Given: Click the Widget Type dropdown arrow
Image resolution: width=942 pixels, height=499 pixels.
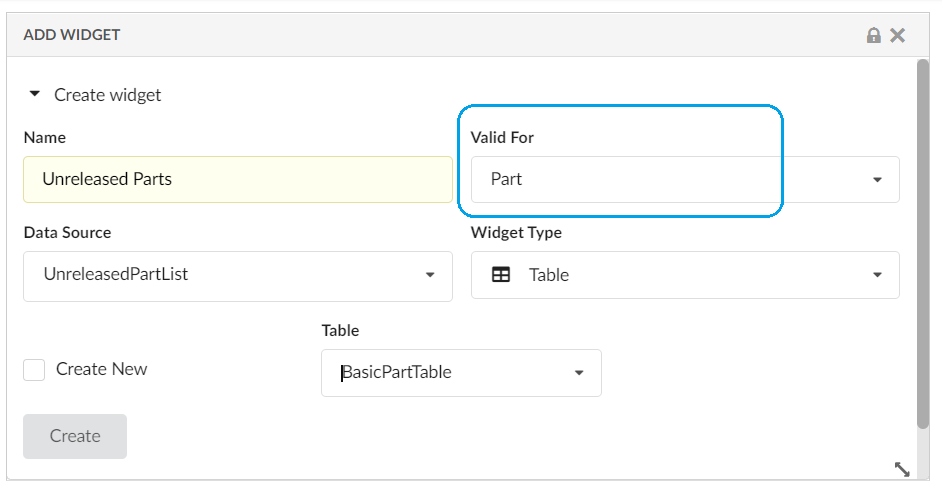Looking at the screenshot, I should tap(877, 275).
